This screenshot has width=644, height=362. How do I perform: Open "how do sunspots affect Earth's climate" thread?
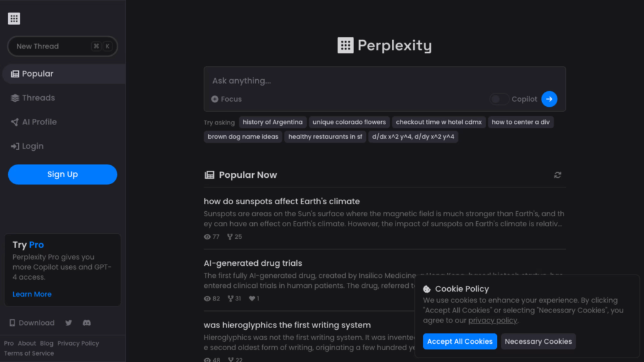click(x=282, y=202)
